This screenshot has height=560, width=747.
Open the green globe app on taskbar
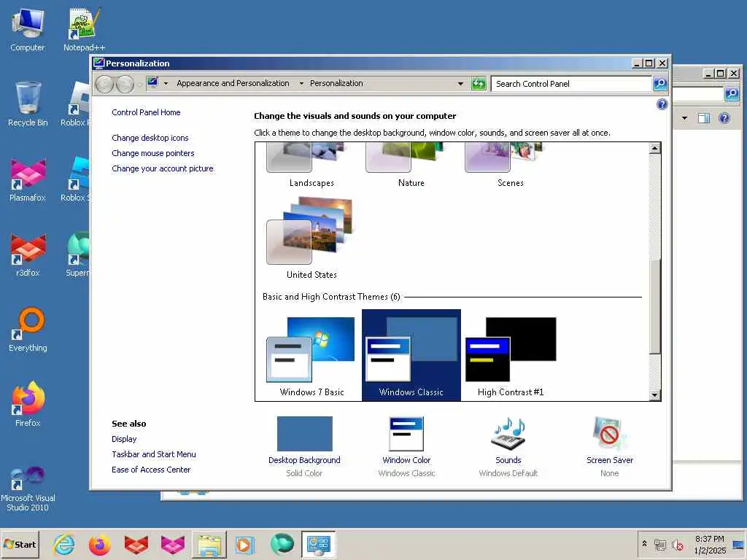point(282,544)
